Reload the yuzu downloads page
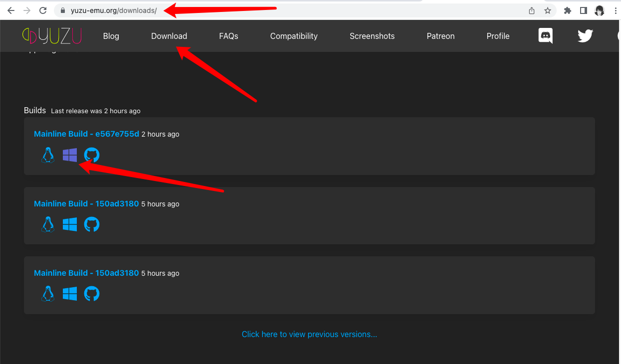Viewport: 621px width, 364px height. 43,10
